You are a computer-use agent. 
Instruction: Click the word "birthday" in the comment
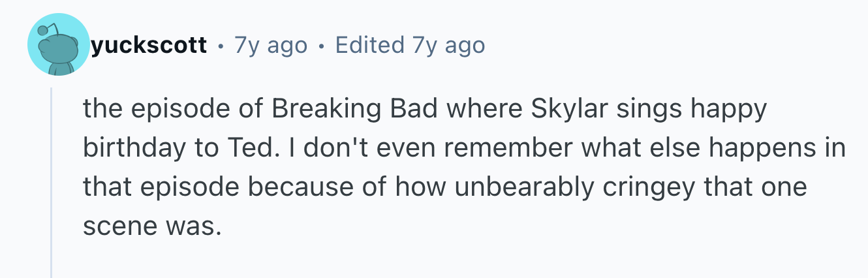coord(131,148)
